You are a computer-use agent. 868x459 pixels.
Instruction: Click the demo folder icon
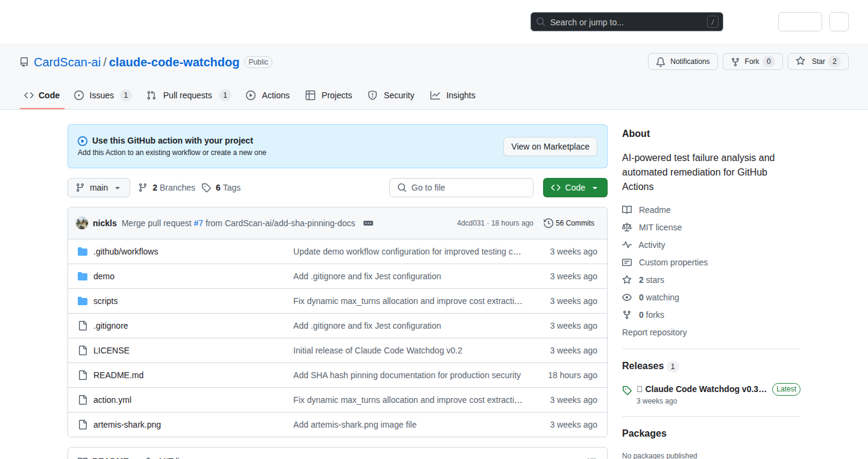(83, 276)
